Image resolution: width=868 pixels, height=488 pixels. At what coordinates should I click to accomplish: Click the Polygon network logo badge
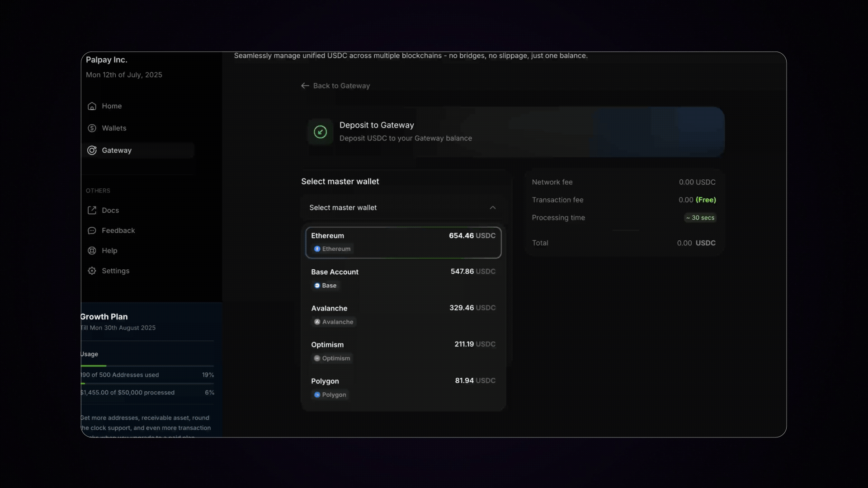coord(317,395)
